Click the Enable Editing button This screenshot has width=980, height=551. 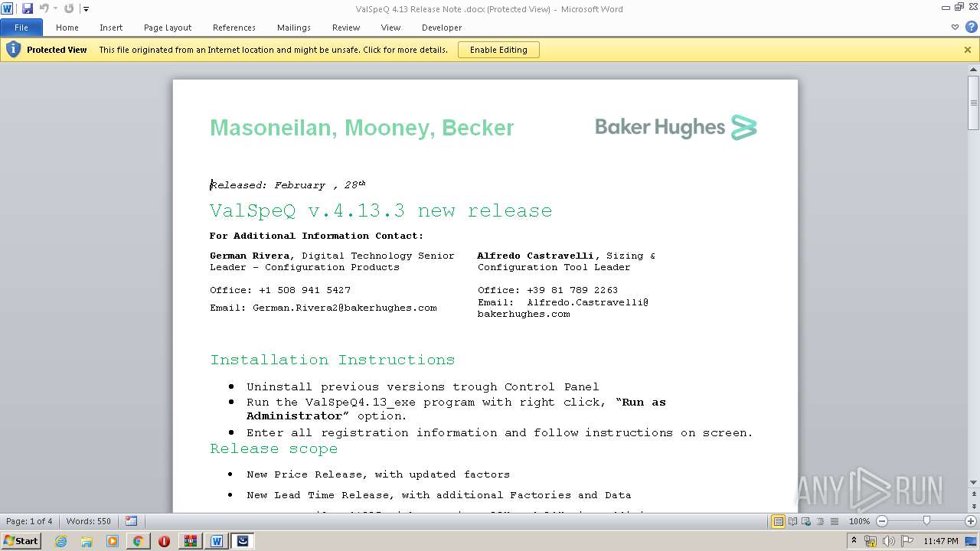[x=498, y=50]
